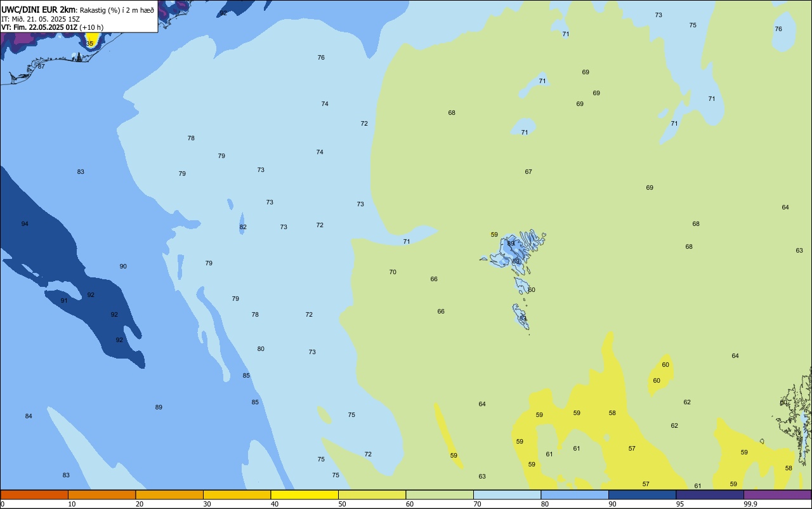
Task: Click the 'Rakastig (%) í 2 m hæð' label
Action: (117, 10)
